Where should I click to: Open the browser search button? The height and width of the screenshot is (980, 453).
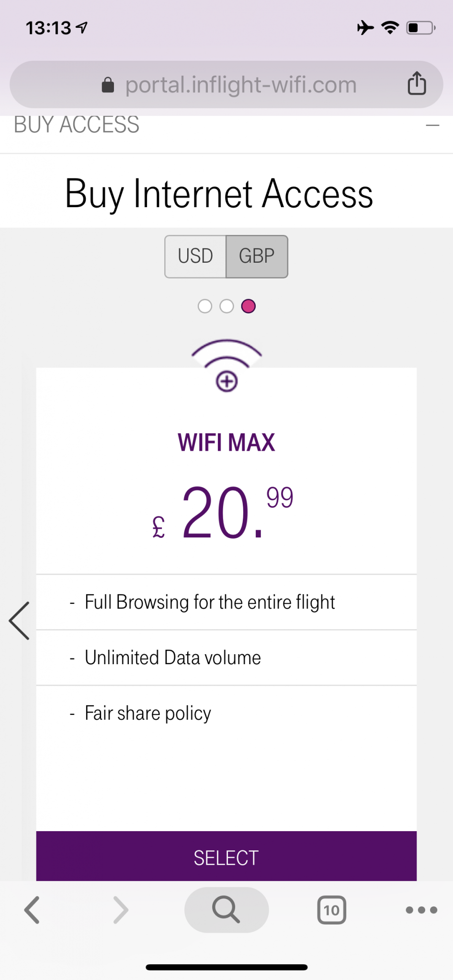(x=226, y=910)
